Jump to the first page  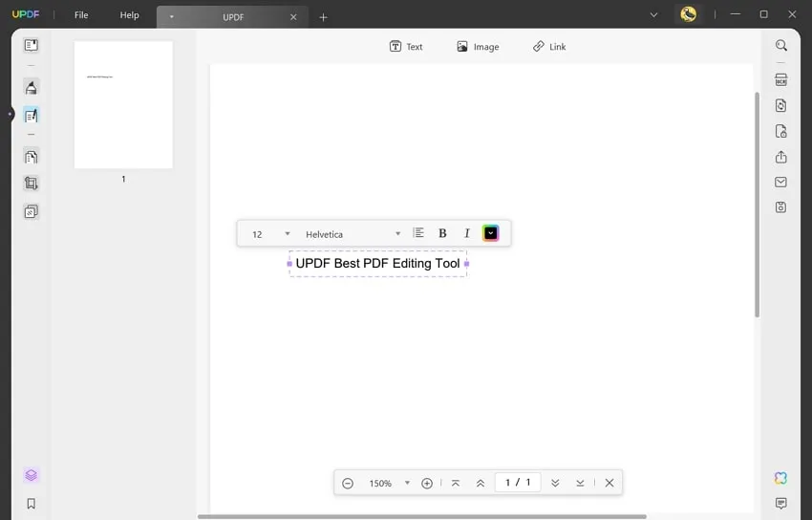[x=456, y=484]
